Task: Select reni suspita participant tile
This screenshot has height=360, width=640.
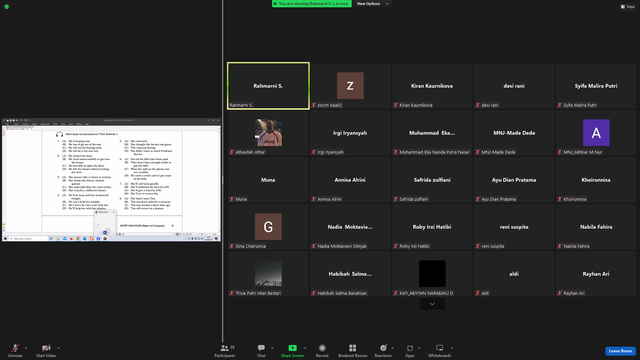Action: point(514,227)
